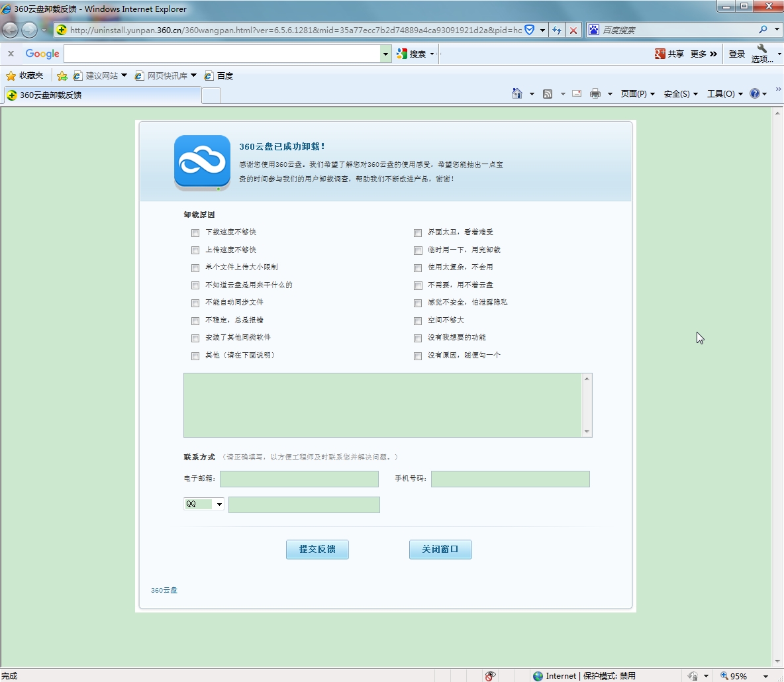Click the search magnifier in Baidu box
The width and height of the screenshot is (784, 682).
(x=763, y=30)
